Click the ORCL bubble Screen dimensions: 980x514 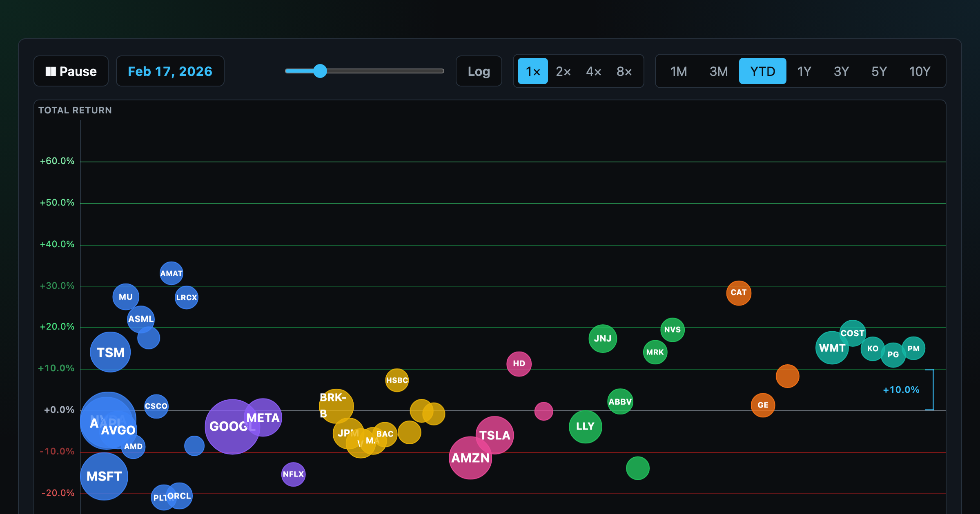179,496
